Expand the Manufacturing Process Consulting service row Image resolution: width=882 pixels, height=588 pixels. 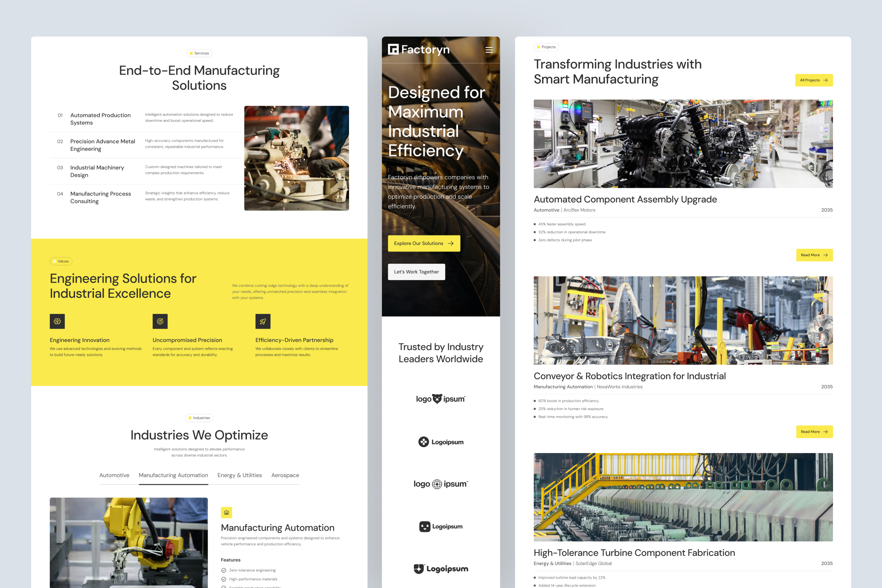pos(101,198)
